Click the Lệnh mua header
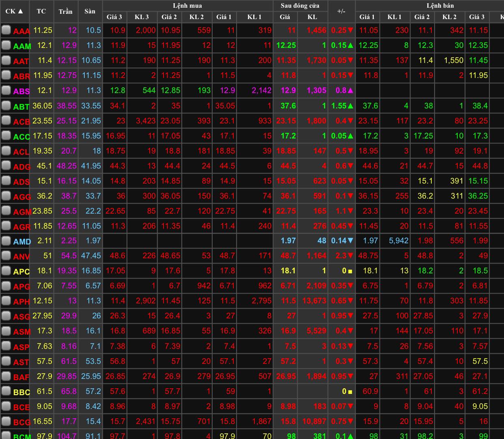This screenshot has width=504, height=439. pyautogui.click(x=187, y=6)
